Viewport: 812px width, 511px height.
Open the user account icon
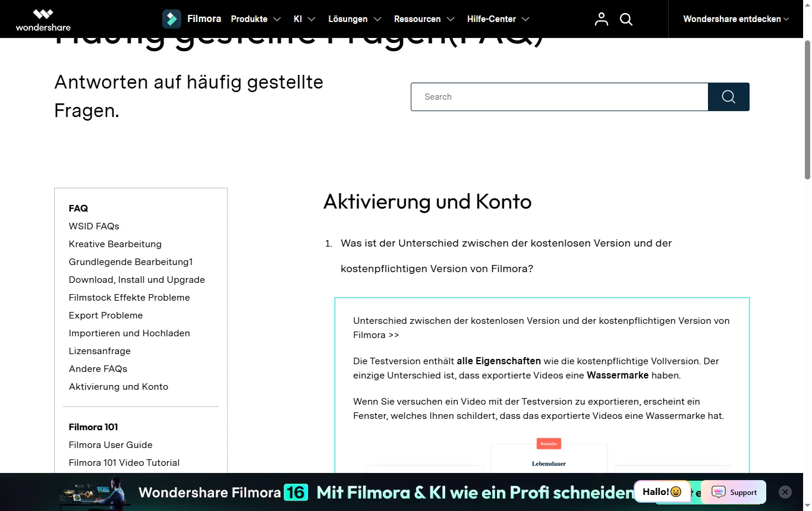[602, 19]
